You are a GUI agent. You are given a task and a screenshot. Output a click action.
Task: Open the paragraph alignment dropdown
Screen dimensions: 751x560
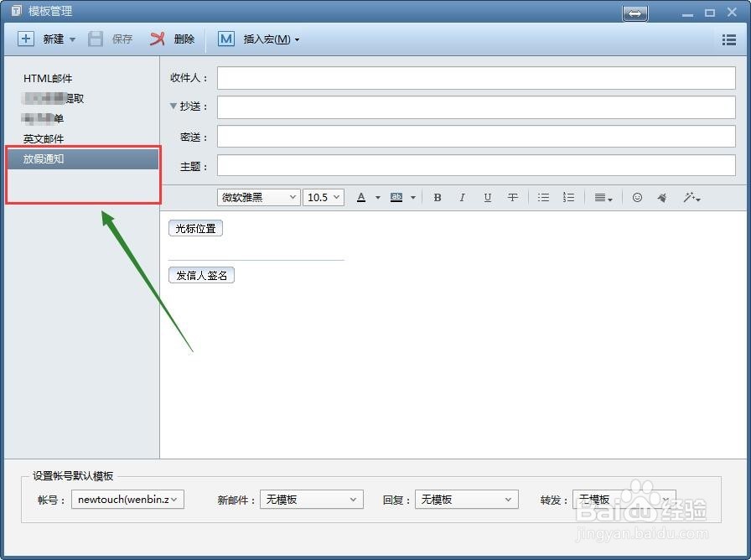point(603,198)
